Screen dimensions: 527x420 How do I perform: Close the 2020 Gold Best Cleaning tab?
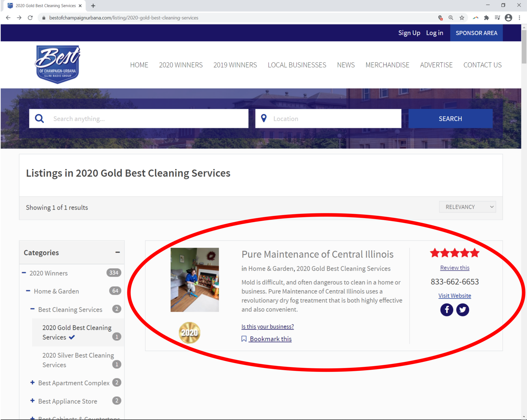80,6
